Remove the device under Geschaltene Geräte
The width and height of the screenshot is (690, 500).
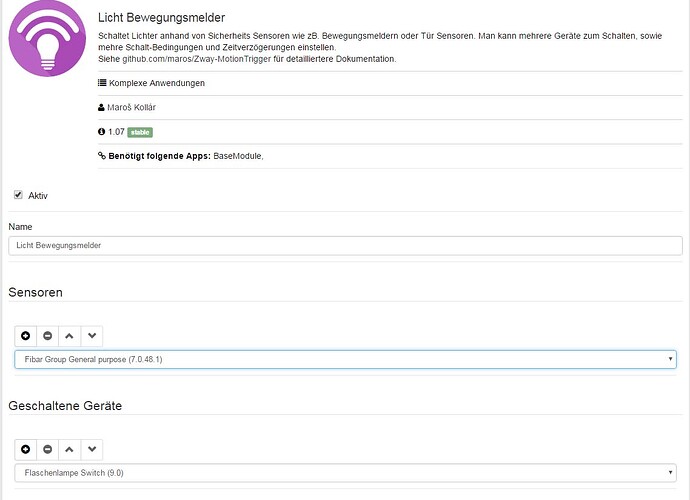47,449
